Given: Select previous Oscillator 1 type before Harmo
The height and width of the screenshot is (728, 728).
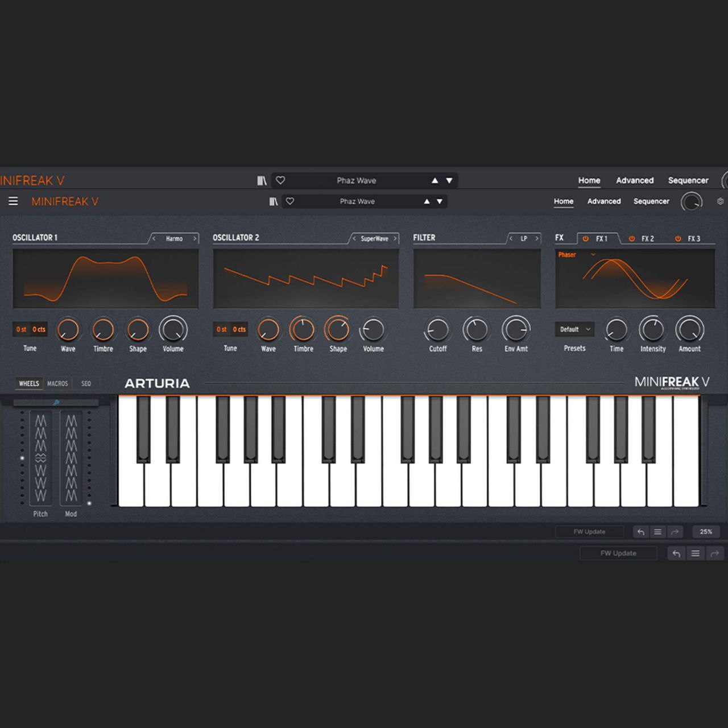Looking at the screenshot, I should click(154, 239).
